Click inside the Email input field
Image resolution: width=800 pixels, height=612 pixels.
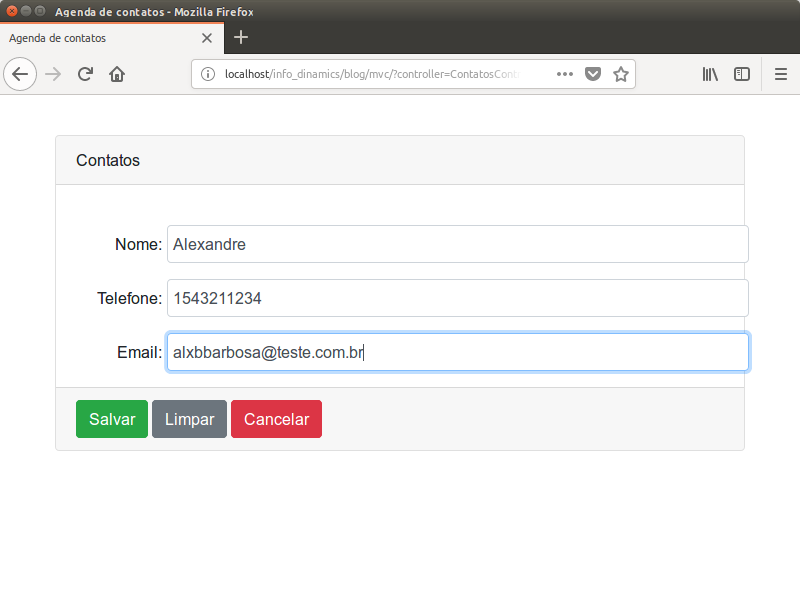[458, 352]
